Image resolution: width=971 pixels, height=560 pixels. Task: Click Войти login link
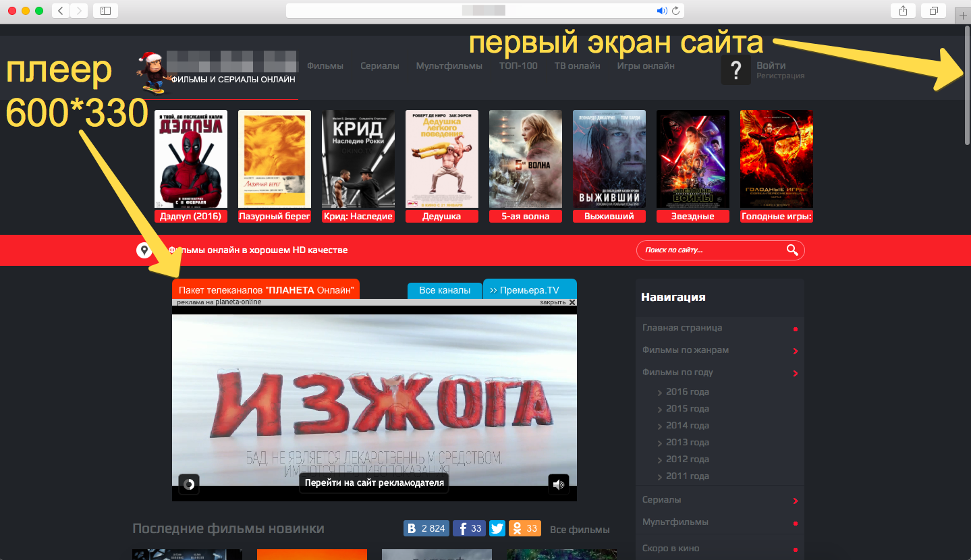click(771, 65)
